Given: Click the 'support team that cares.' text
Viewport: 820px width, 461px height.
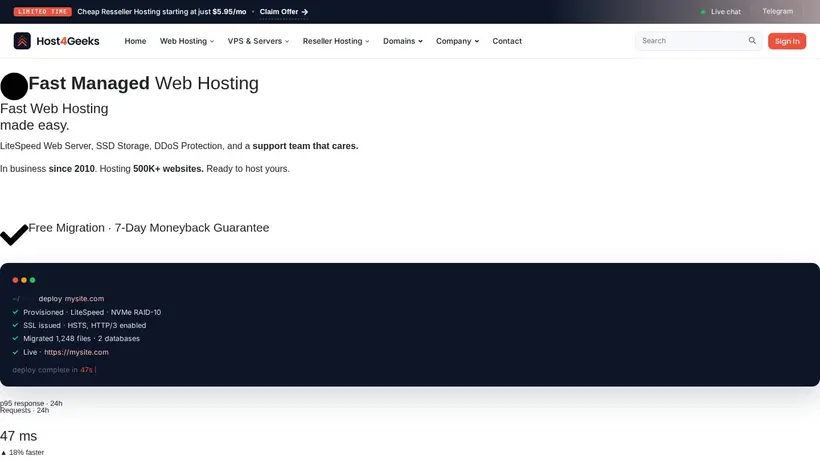Looking at the screenshot, I should [x=305, y=146].
